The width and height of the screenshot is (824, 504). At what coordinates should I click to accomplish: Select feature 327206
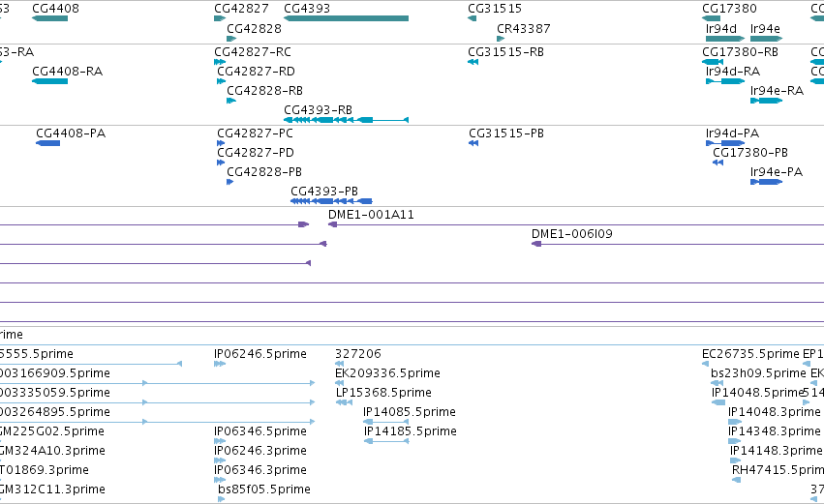(x=358, y=354)
